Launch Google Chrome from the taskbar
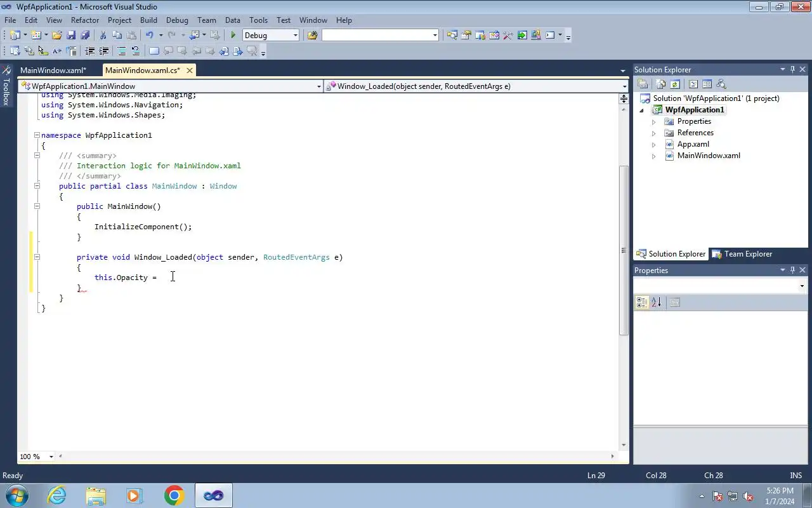Viewport: 812px width, 508px height. 174,495
